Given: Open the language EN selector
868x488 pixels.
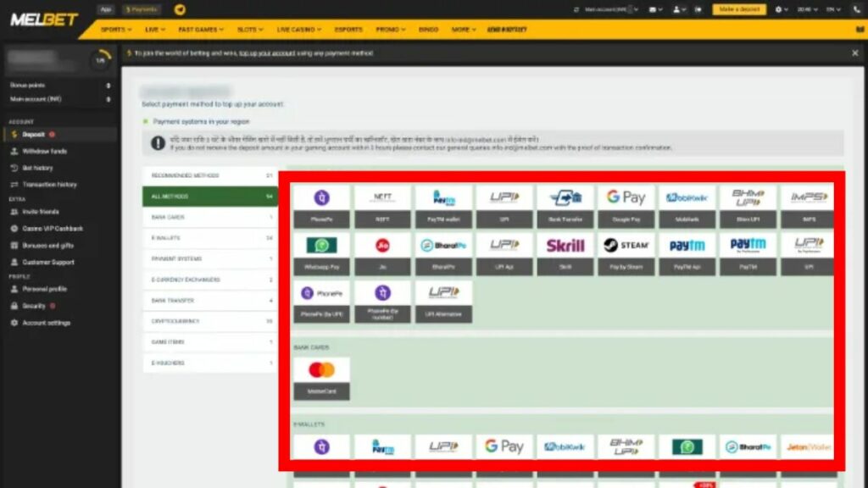Looking at the screenshot, I should tap(834, 9).
